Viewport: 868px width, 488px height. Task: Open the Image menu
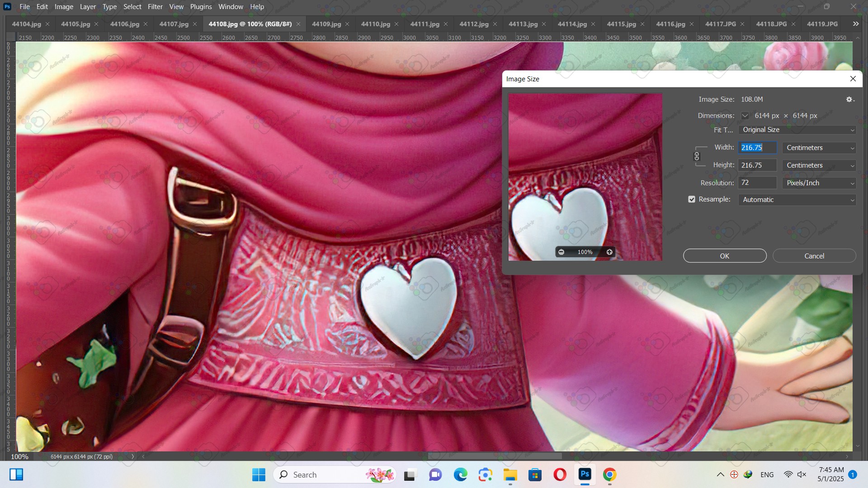point(64,7)
